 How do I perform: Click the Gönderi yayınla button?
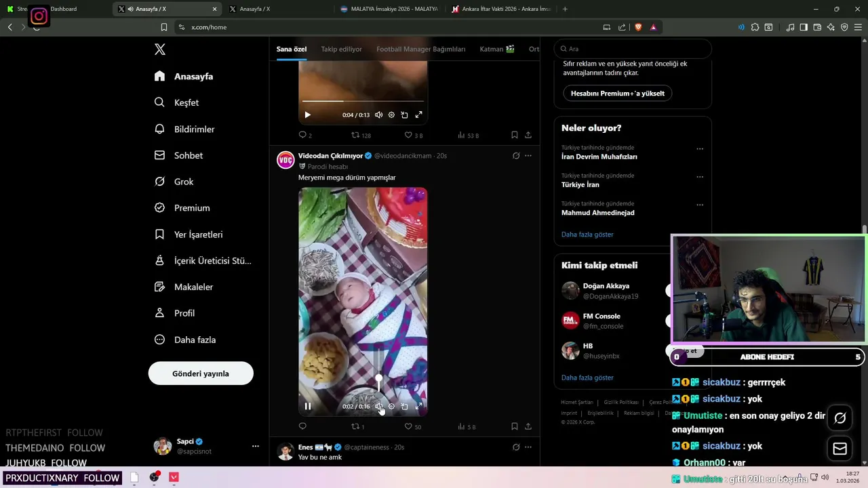(201, 373)
